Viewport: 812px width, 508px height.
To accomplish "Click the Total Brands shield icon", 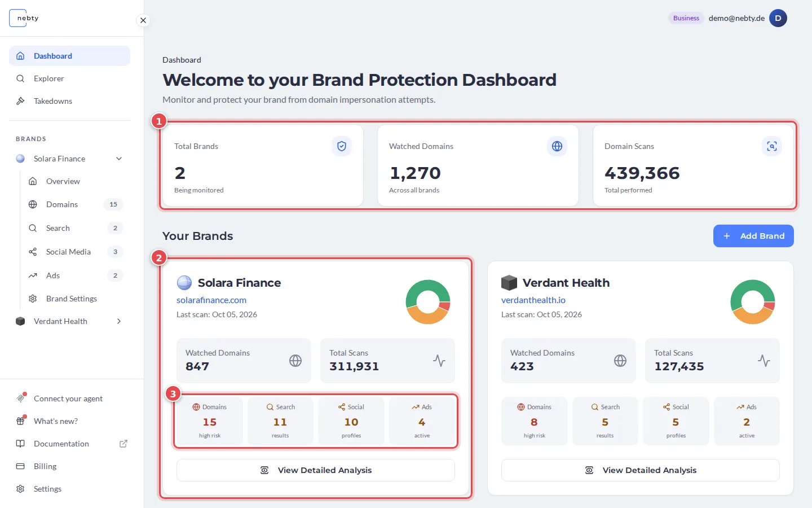I will pyautogui.click(x=342, y=146).
